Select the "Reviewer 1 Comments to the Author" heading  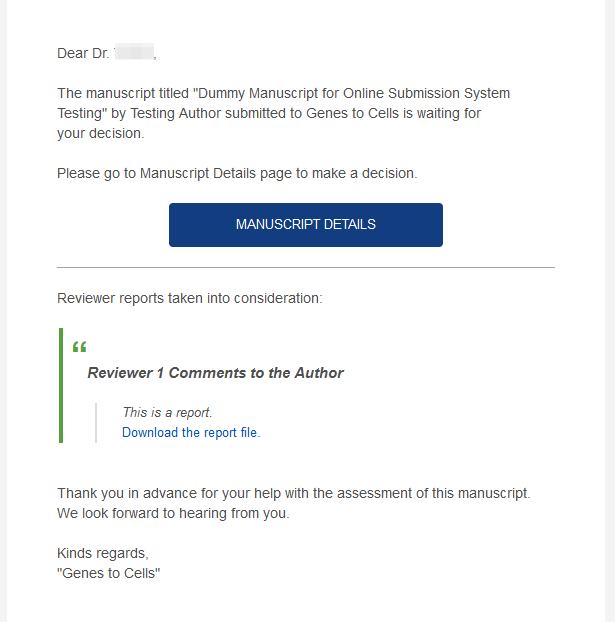pos(215,373)
